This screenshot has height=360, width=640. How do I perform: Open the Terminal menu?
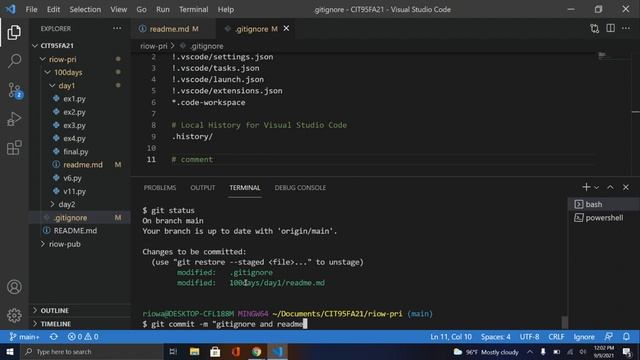pyautogui.click(x=193, y=9)
